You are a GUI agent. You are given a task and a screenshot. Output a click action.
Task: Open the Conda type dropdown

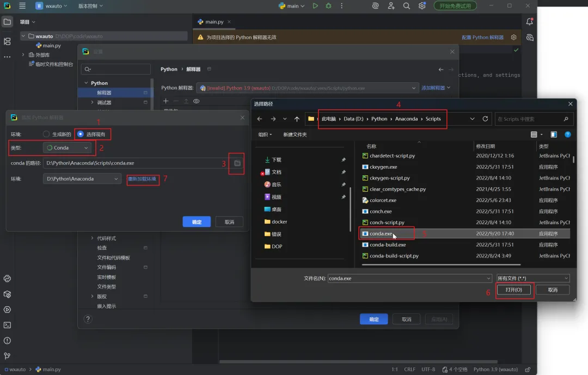67,147
